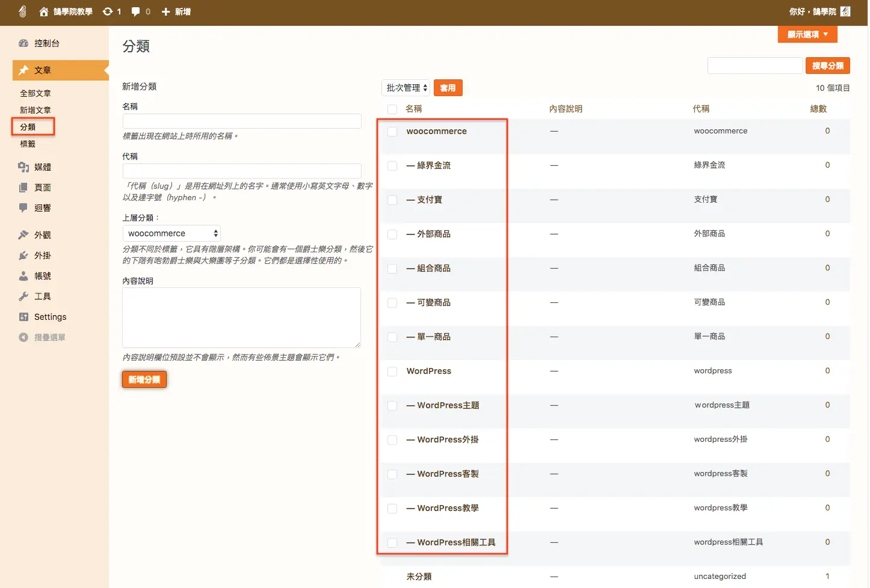Check the WordPress category checkbox
This screenshot has width=870, height=588.
click(392, 372)
